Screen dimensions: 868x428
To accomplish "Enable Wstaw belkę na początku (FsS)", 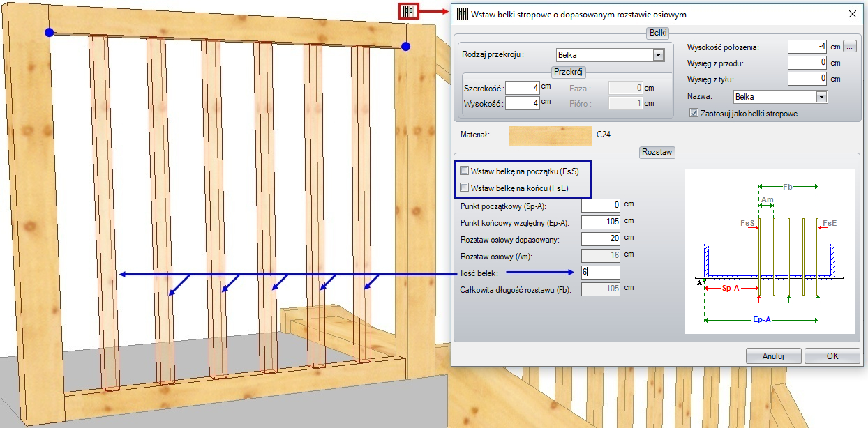I will click(x=465, y=171).
